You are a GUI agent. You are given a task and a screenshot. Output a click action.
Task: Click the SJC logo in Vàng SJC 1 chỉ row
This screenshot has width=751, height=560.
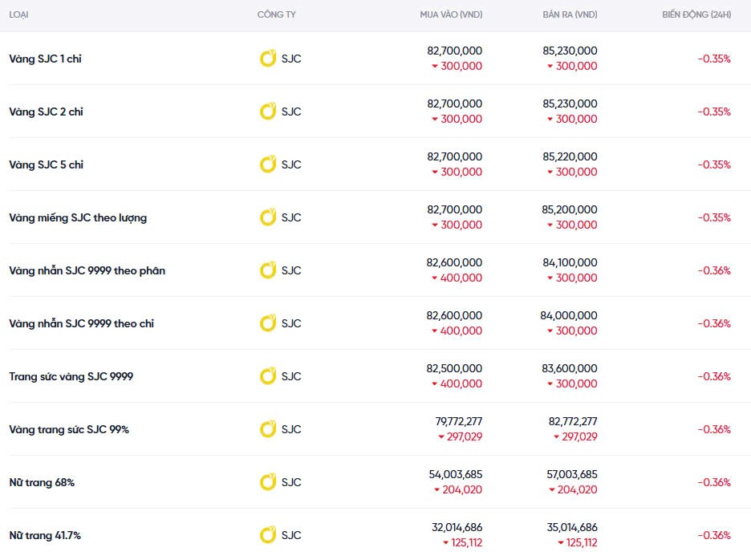coord(268,59)
